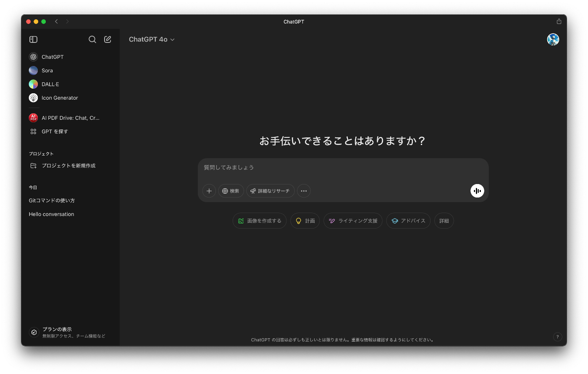588x374 pixels.
Task: Open the help question mark button
Action: 557,337
